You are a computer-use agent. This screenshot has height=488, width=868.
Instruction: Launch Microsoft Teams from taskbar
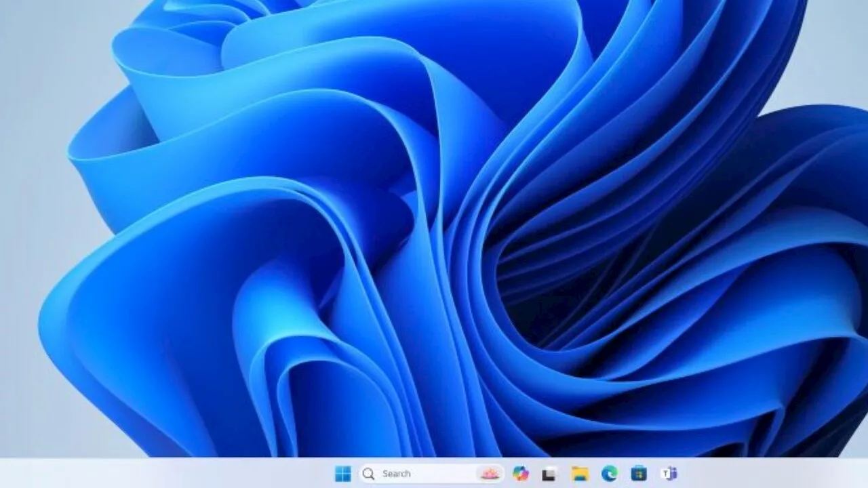click(x=669, y=474)
